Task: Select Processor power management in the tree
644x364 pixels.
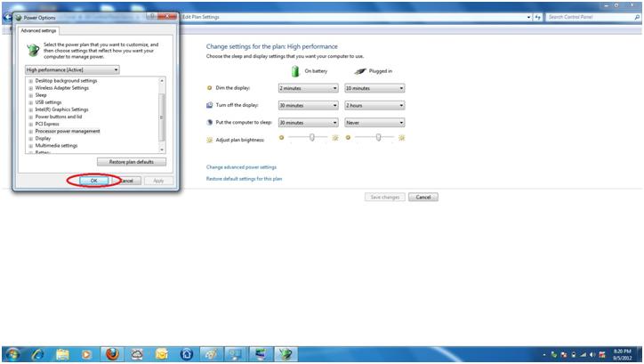Action: point(68,131)
